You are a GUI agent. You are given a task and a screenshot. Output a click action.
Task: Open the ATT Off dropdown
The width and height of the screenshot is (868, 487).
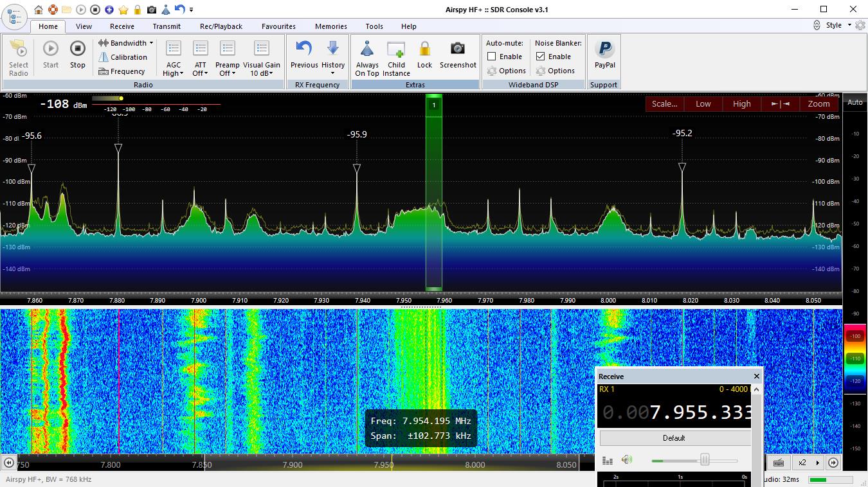[x=201, y=58]
